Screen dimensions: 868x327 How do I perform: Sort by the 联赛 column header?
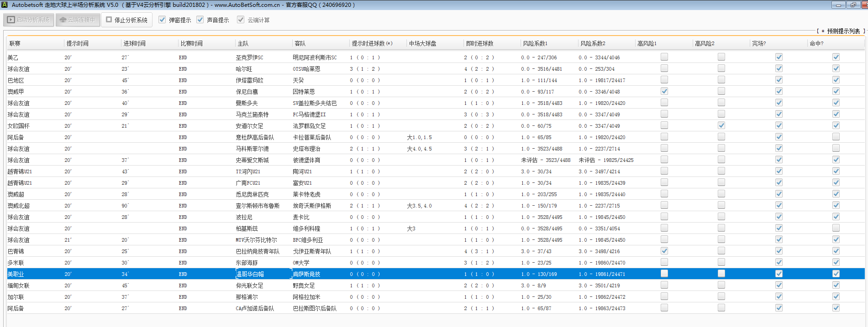[15, 43]
